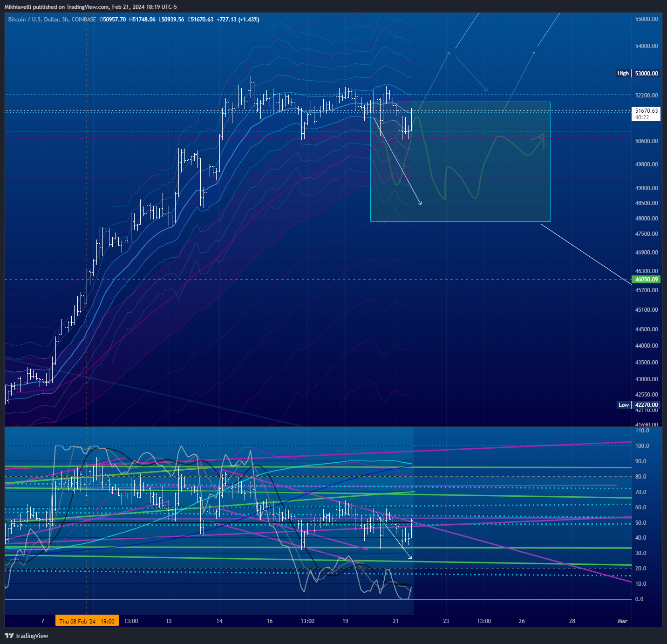
Task: Select the Thu 08 Feb '24 19:00 date marker
Action: click(x=87, y=621)
